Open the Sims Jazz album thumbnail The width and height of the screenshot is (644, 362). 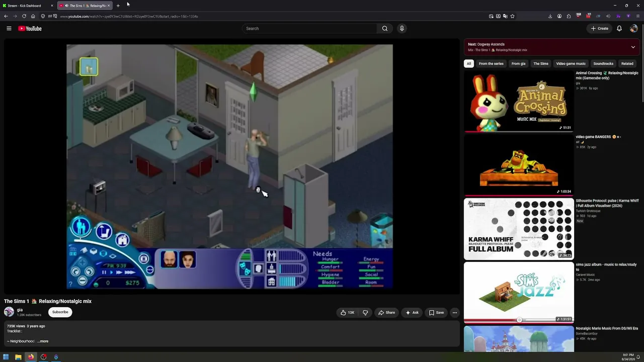519,293
